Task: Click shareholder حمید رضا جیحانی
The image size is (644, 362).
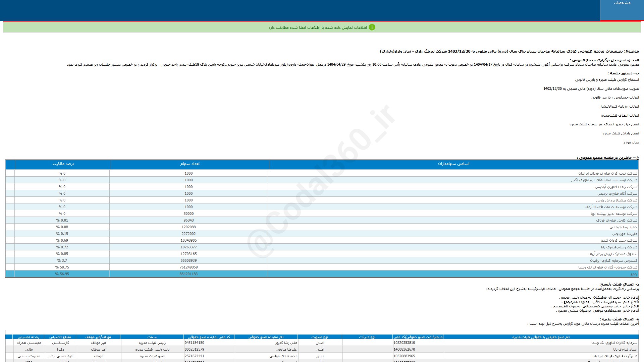Action: click(623, 227)
